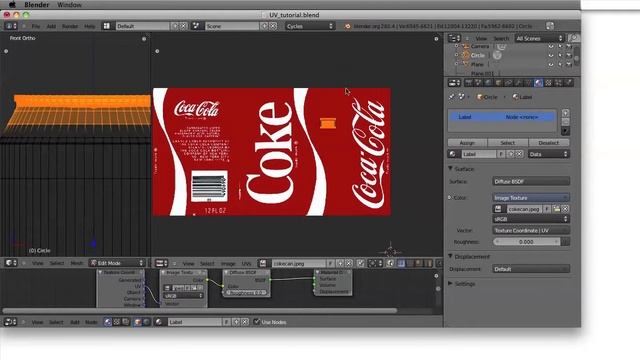Viewport: 640px width, 360px height.
Task: Click the Default screen layout name field
Action: click(142, 26)
